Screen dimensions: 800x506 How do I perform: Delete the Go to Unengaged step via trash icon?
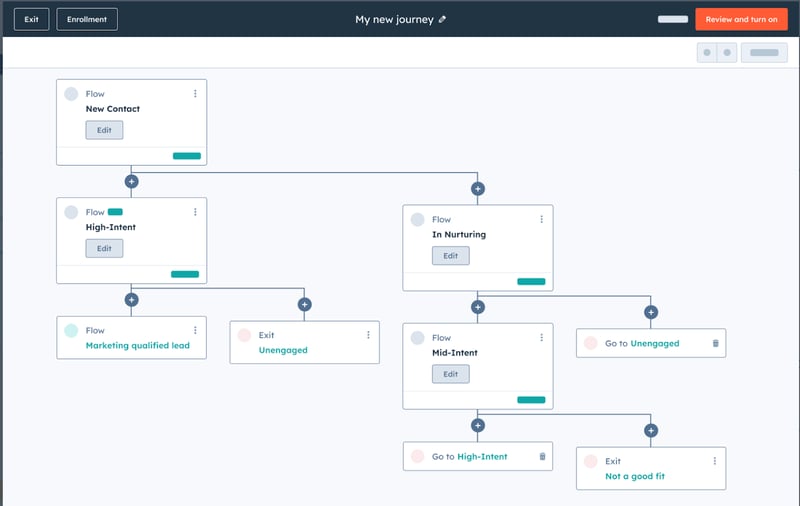click(715, 343)
